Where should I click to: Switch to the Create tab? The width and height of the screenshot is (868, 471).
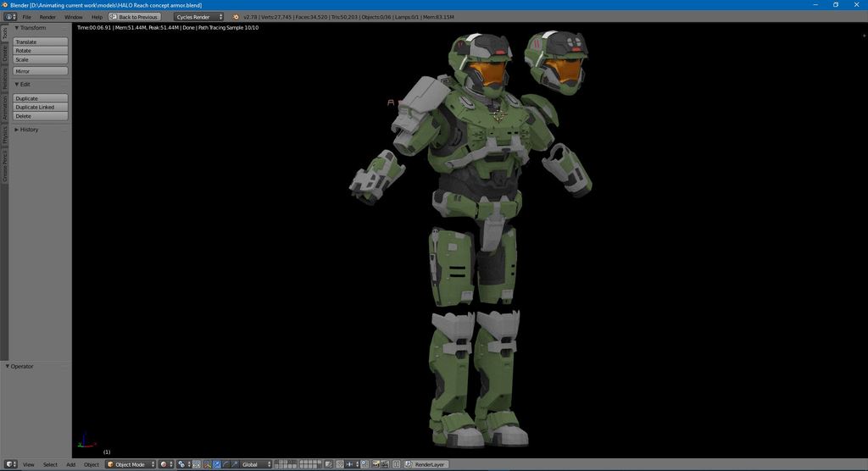coord(4,54)
